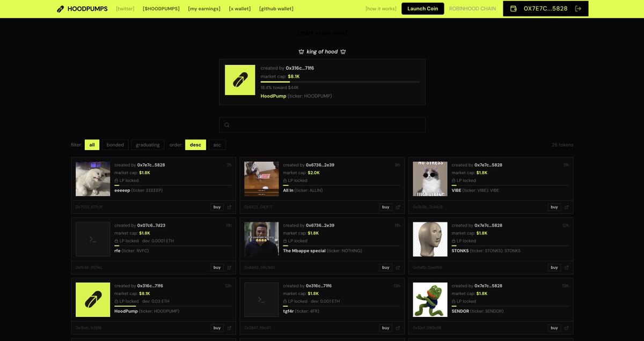Click the LP locked padlock on All In
644x341 pixels.
285,181
